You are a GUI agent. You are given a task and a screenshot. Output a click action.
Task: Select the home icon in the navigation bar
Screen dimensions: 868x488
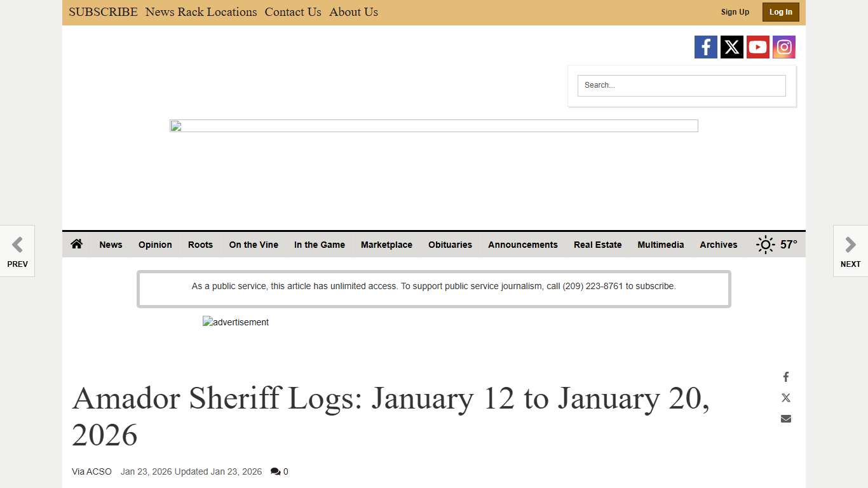(76, 244)
